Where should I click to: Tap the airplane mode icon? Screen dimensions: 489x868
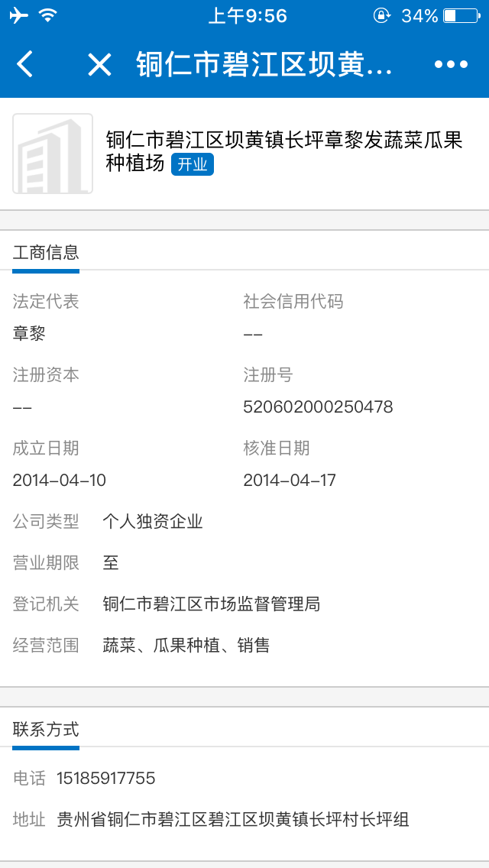click(18, 15)
